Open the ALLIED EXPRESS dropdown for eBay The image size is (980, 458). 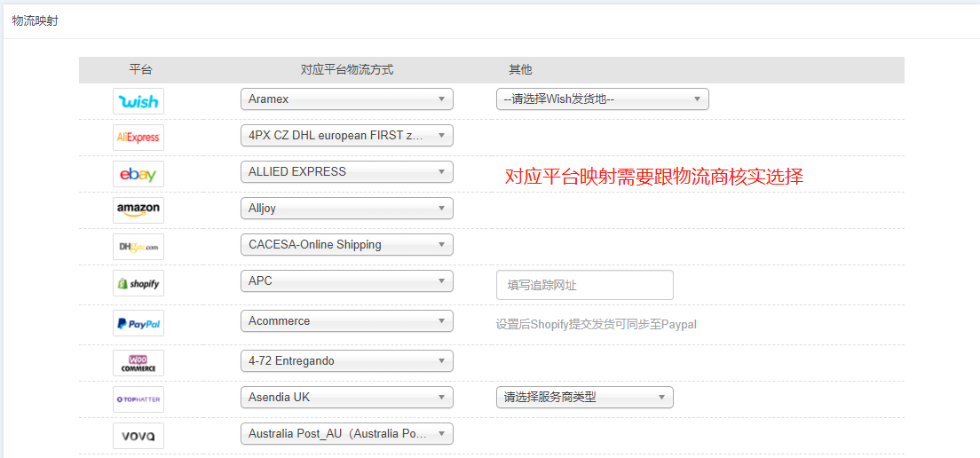pyautogui.click(x=347, y=172)
